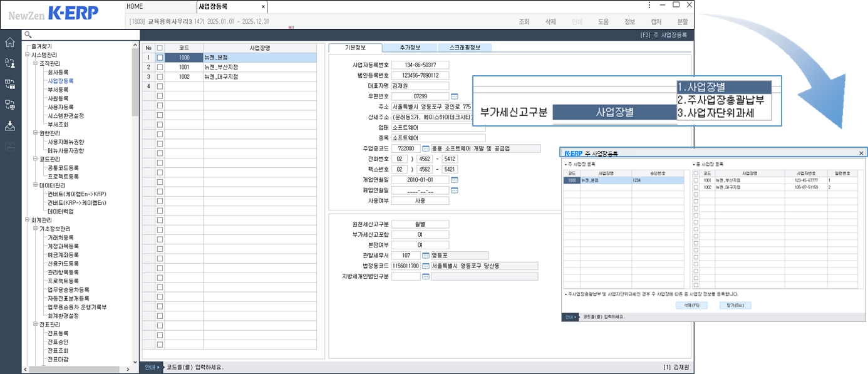Check the box for row 1000 뉴젠_본점

[x=160, y=58]
